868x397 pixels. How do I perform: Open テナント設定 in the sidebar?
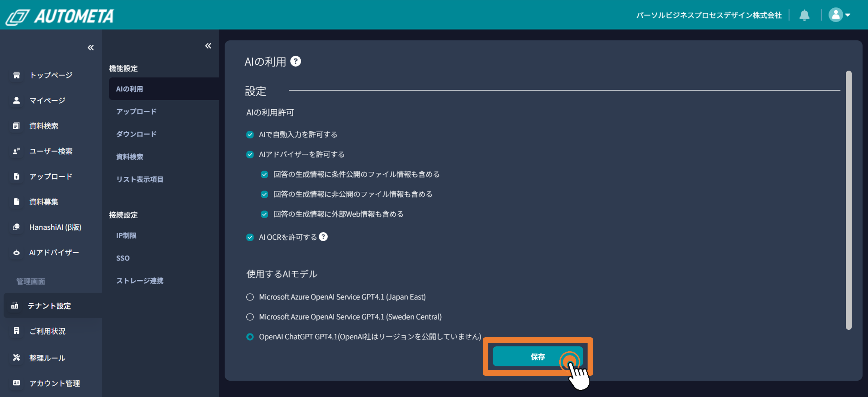pyautogui.click(x=53, y=306)
